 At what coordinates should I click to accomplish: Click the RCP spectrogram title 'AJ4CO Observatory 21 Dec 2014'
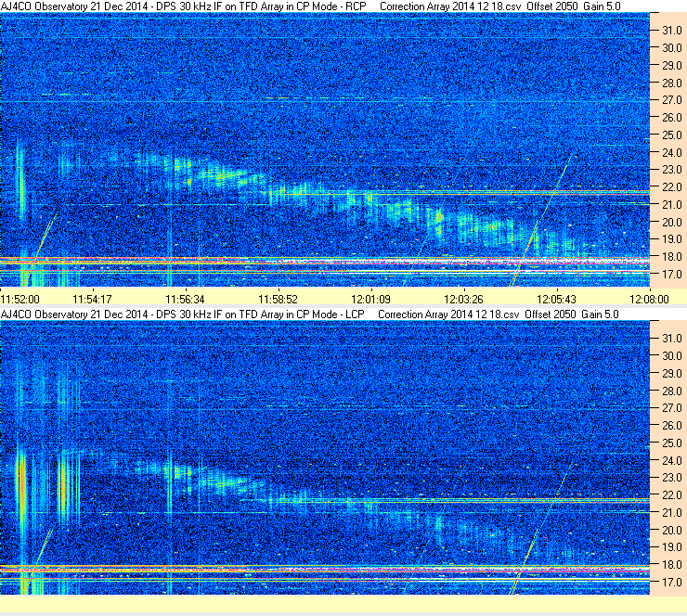point(73,6)
